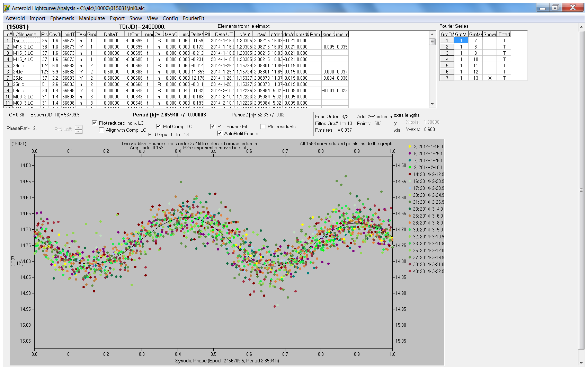Open the Config menu

[170, 18]
